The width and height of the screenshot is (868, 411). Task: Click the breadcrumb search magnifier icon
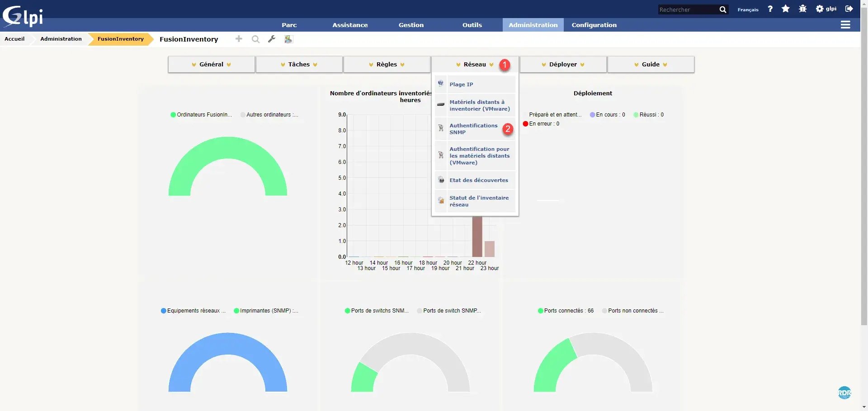coord(255,39)
